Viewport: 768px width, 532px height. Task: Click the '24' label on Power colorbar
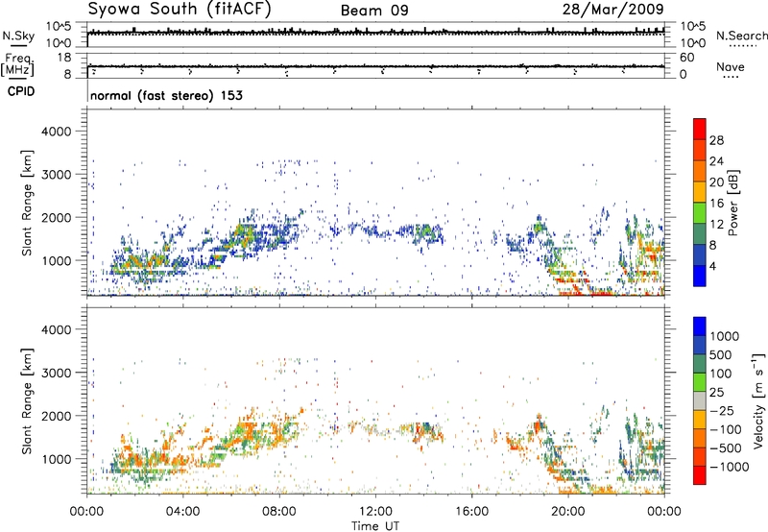pyautogui.click(x=716, y=161)
